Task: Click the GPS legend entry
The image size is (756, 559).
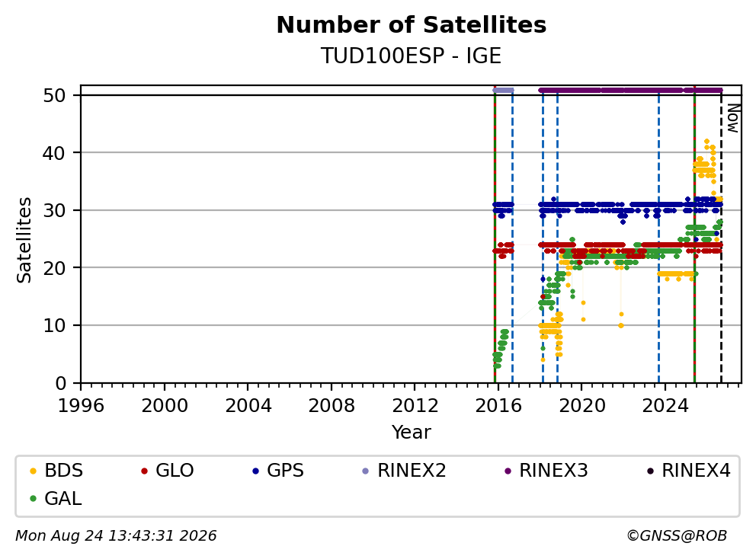Action: pyautogui.click(x=278, y=471)
